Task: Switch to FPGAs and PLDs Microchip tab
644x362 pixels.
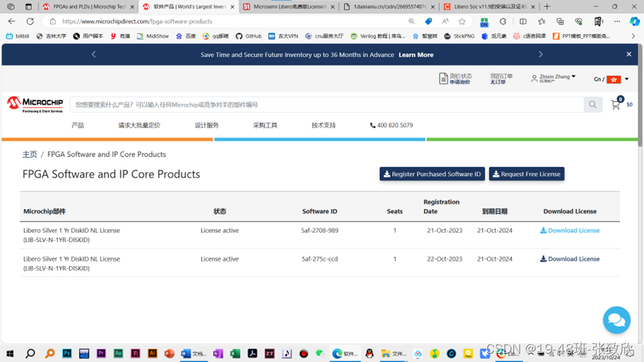Action: tap(89, 6)
